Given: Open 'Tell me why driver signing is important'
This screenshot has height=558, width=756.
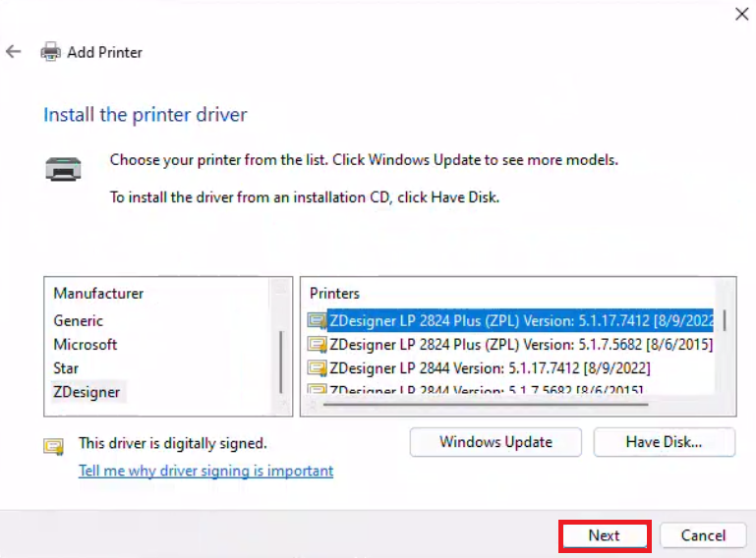Looking at the screenshot, I should tap(205, 471).
